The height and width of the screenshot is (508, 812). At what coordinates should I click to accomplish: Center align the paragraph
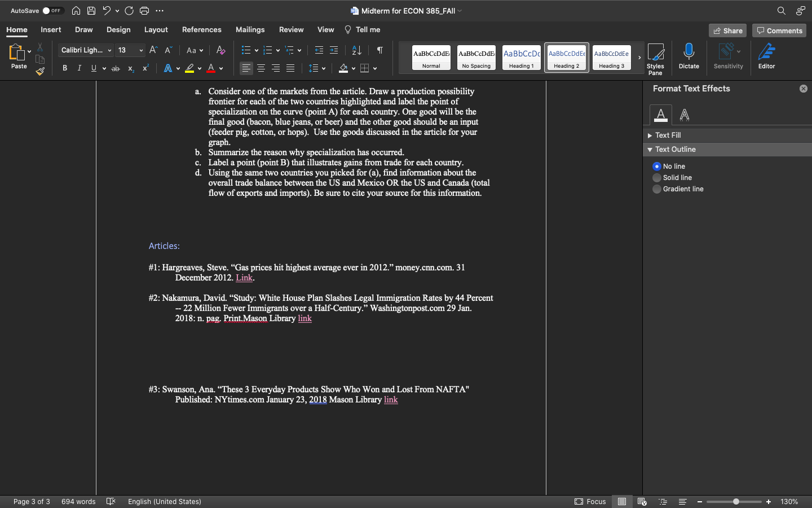[x=261, y=68]
